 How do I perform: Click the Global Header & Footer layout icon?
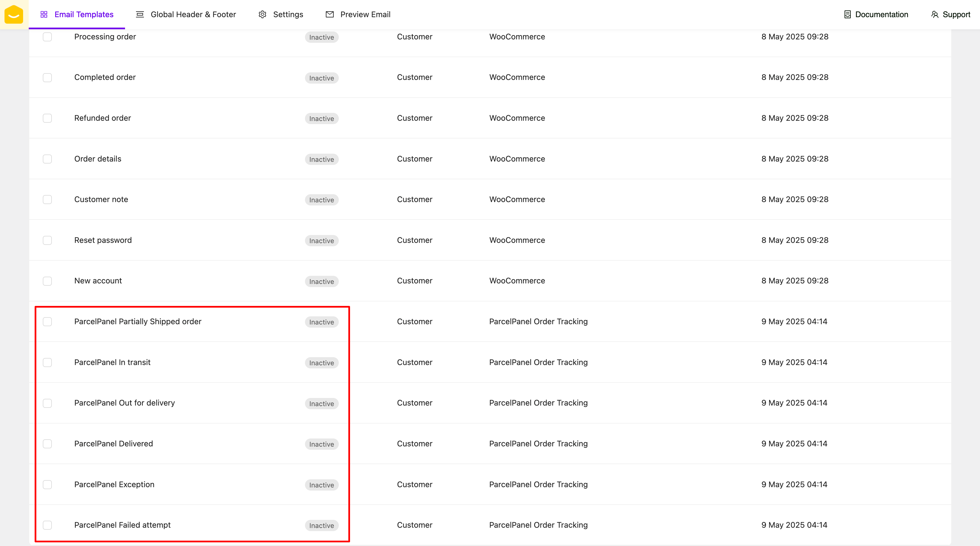[x=140, y=14]
